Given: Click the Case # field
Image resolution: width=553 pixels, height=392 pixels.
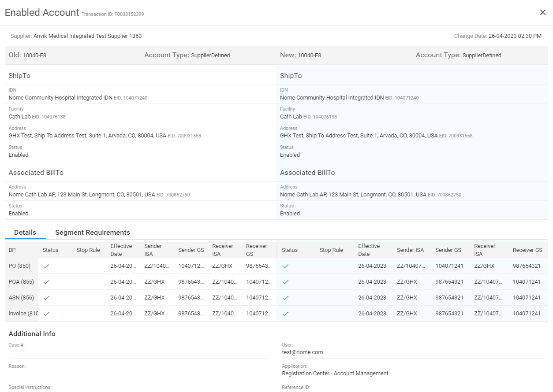Looking at the screenshot, I should [139, 352].
